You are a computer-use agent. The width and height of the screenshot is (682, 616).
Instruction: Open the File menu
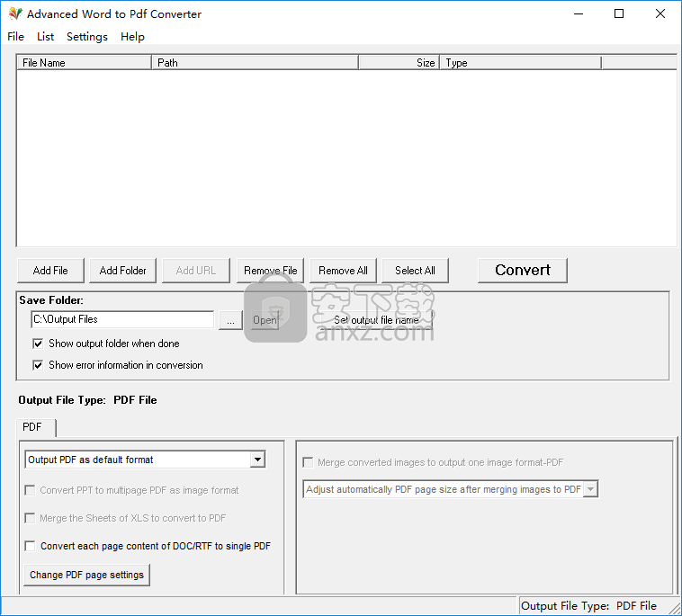[15, 37]
